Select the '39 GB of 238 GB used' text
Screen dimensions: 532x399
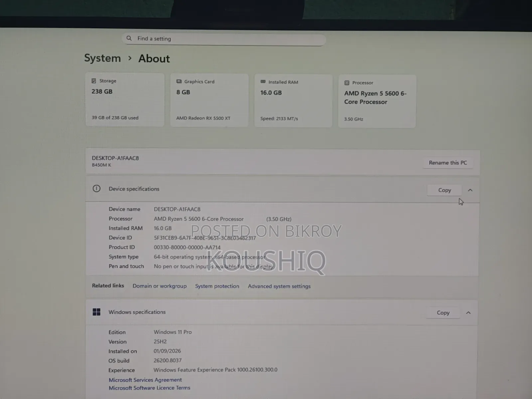click(115, 118)
